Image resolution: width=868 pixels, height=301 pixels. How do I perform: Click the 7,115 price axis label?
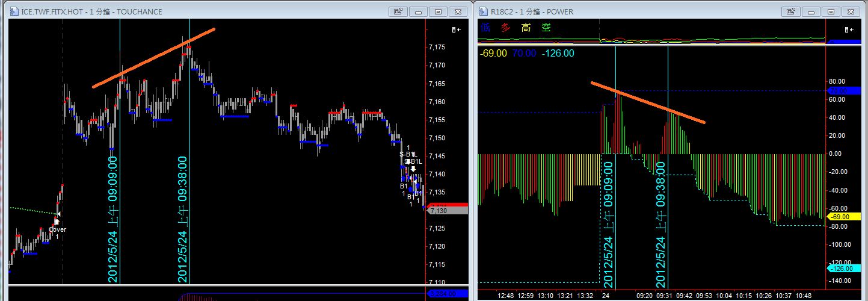[437, 264]
